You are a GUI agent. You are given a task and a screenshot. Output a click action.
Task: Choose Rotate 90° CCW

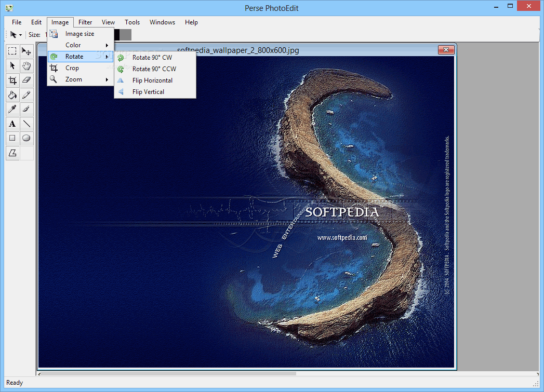click(155, 69)
